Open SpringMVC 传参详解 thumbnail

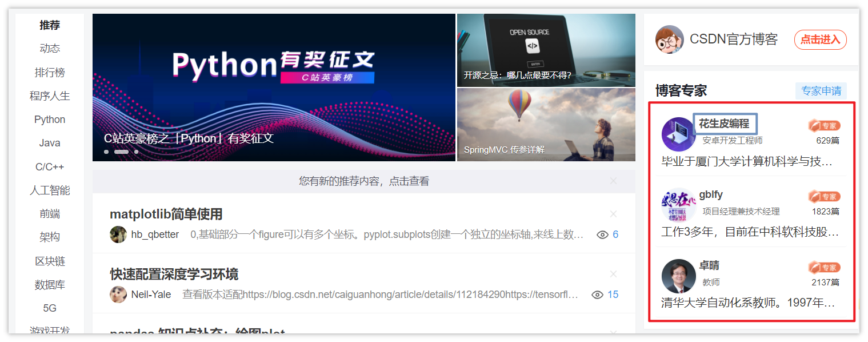pyautogui.click(x=546, y=125)
